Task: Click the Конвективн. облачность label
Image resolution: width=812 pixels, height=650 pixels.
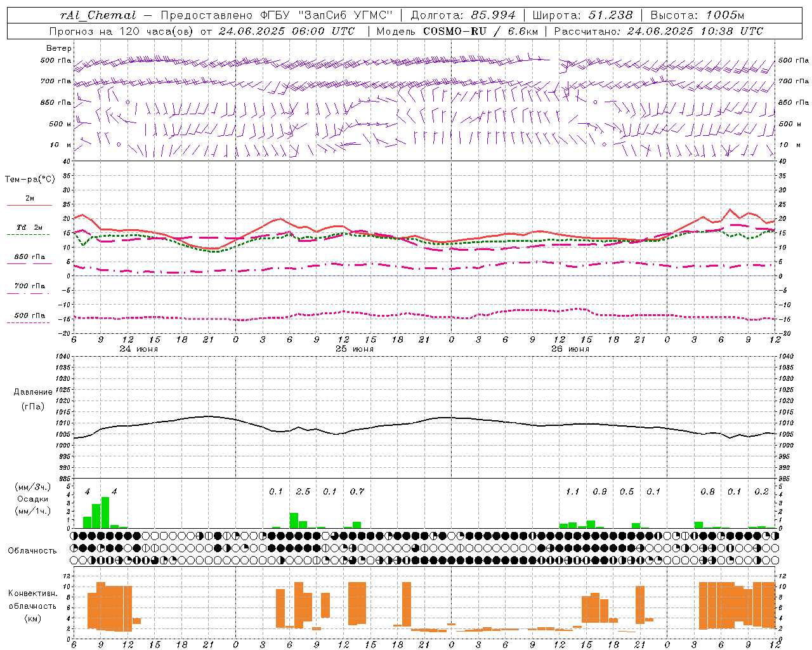Action: click(32, 600)
